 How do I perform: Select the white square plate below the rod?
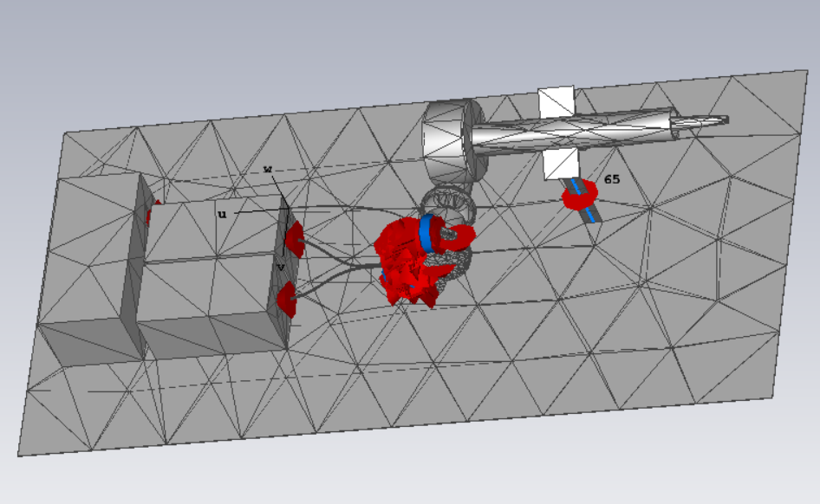coord(561,164)
